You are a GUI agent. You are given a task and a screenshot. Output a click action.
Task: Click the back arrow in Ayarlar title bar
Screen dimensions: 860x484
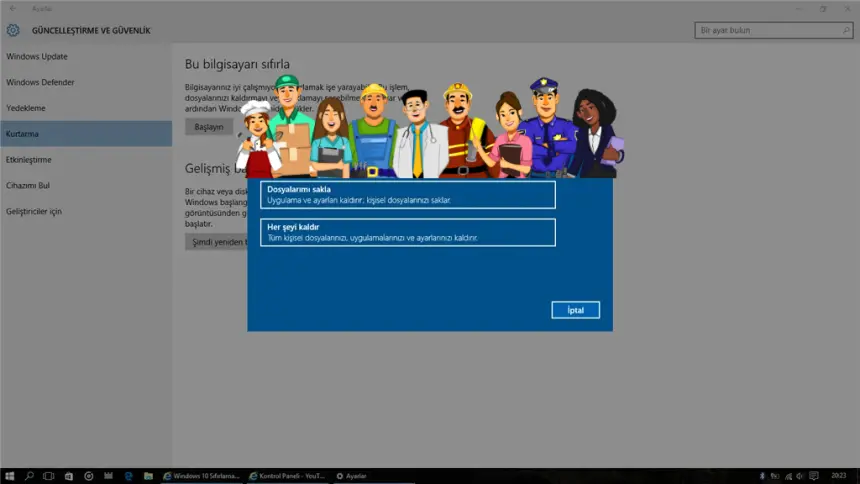(12, 8)
